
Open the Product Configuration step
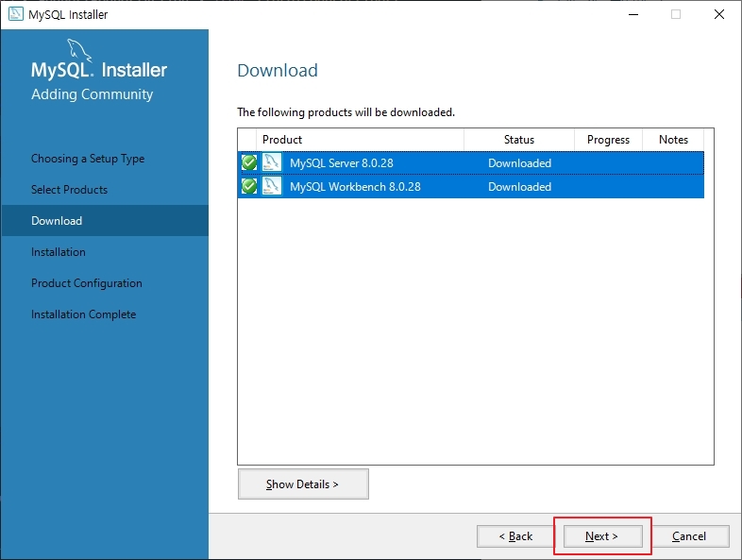pyautogui.click(x=87, y=283)
